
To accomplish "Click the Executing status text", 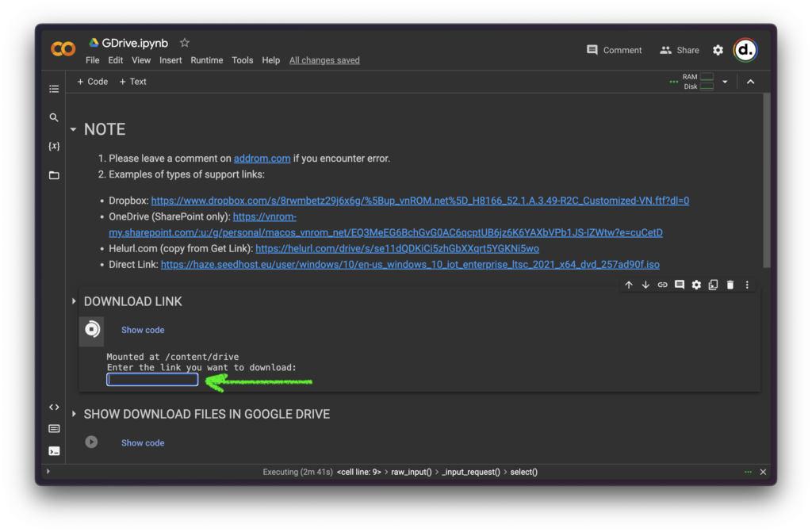I will pos(297,472).
